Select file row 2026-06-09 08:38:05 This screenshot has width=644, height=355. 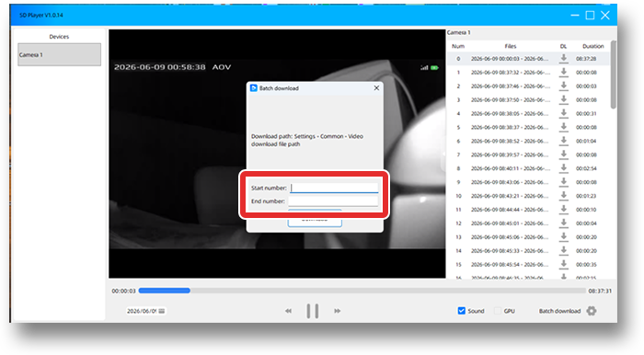click(528, 114)
